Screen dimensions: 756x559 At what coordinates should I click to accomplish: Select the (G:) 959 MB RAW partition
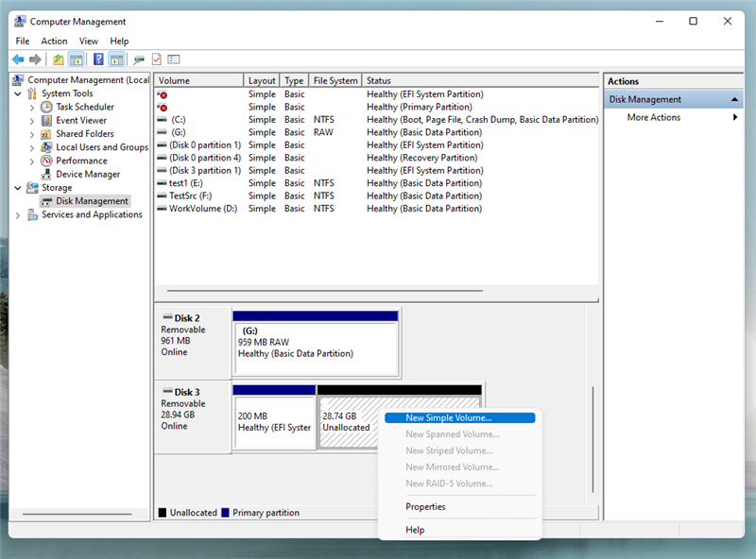(x=316, y=343)
